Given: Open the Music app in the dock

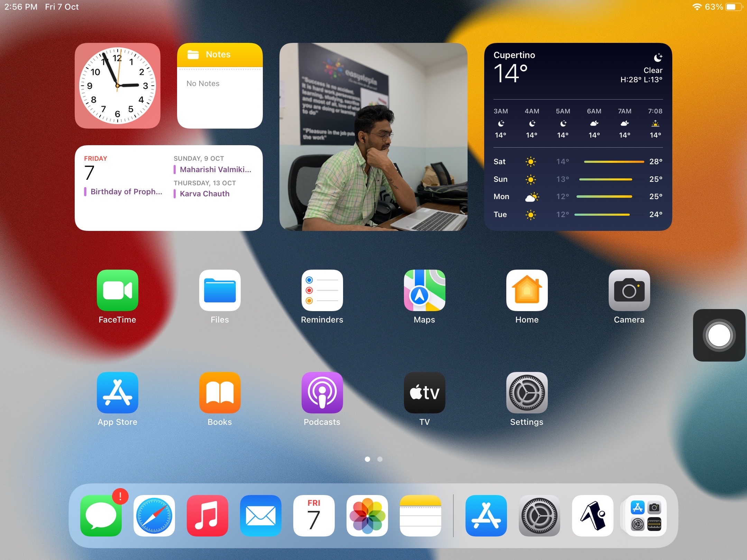Looking at the screenshot, I should [207, 516].
